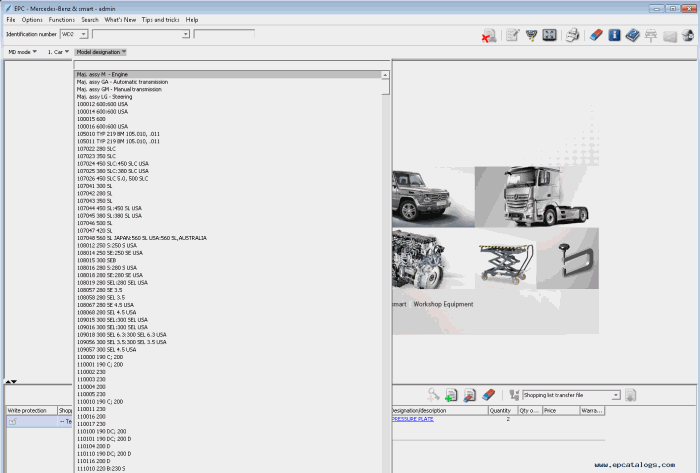Click the filter funnel icon
700x473 pixels.
point(531,35)
